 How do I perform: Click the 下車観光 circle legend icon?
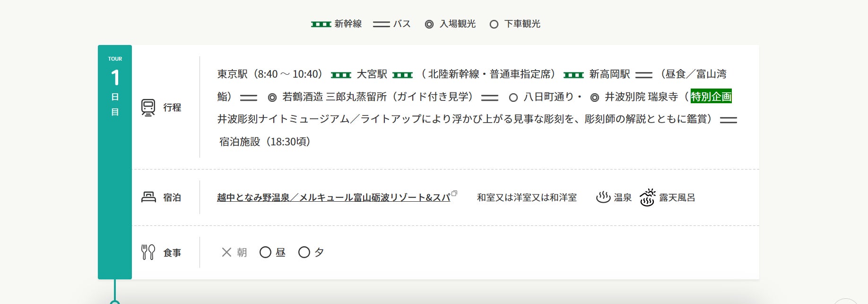[x=494, y=24]
